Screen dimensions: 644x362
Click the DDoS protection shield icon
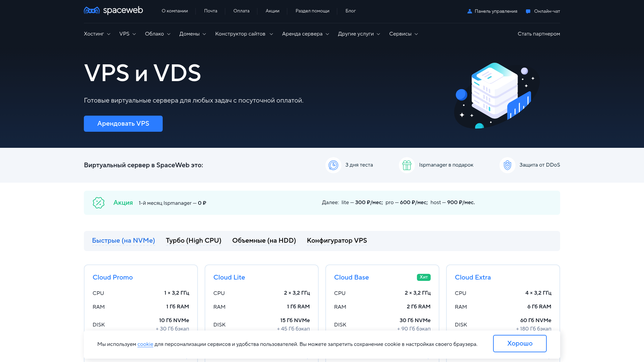tap(507, 165)
